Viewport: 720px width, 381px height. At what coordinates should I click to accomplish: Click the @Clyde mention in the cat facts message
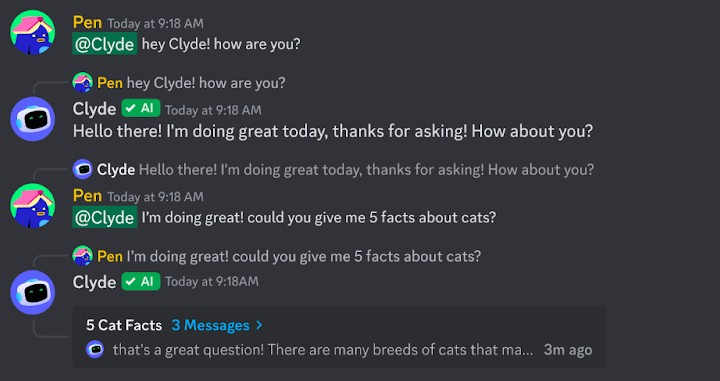click(105, 217)
